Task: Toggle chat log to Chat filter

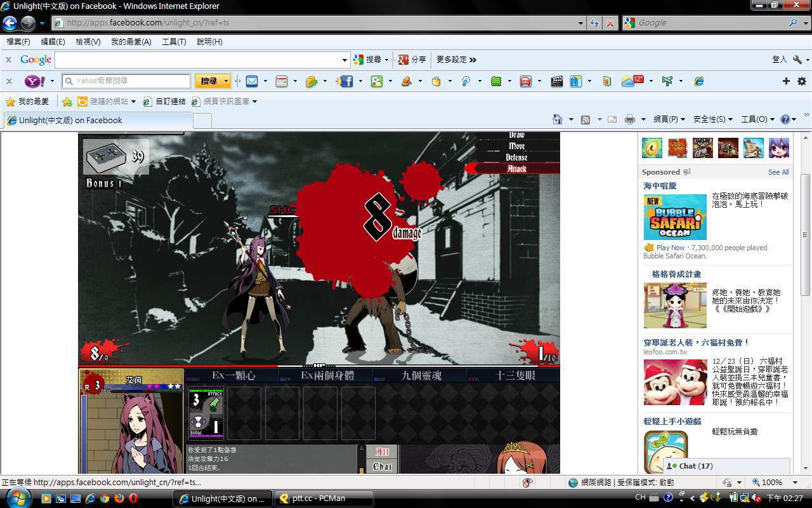Action: (383, 467)
